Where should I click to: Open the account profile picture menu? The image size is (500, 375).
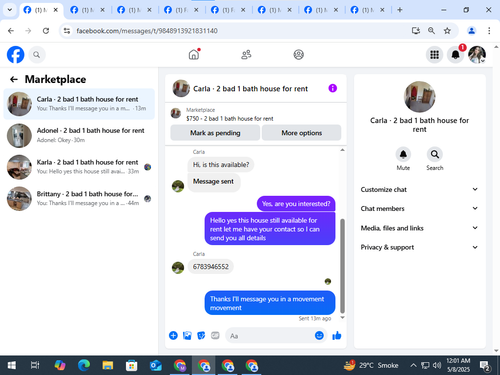(477, 55)
